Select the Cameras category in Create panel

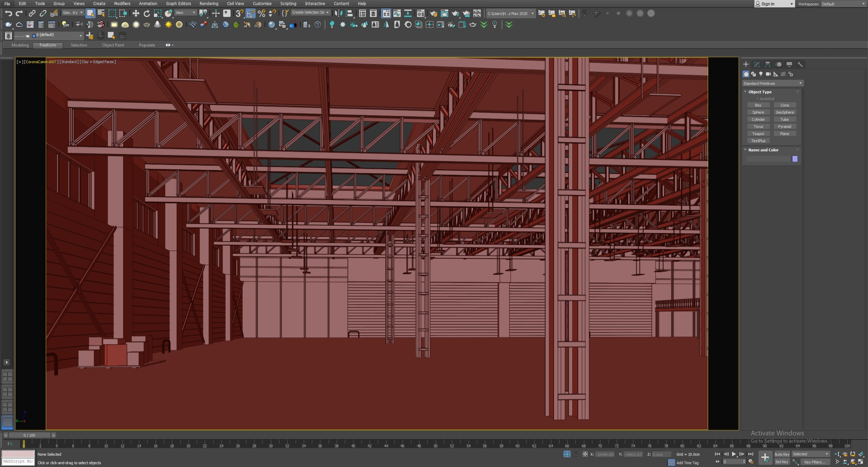[x=768, y=74]
